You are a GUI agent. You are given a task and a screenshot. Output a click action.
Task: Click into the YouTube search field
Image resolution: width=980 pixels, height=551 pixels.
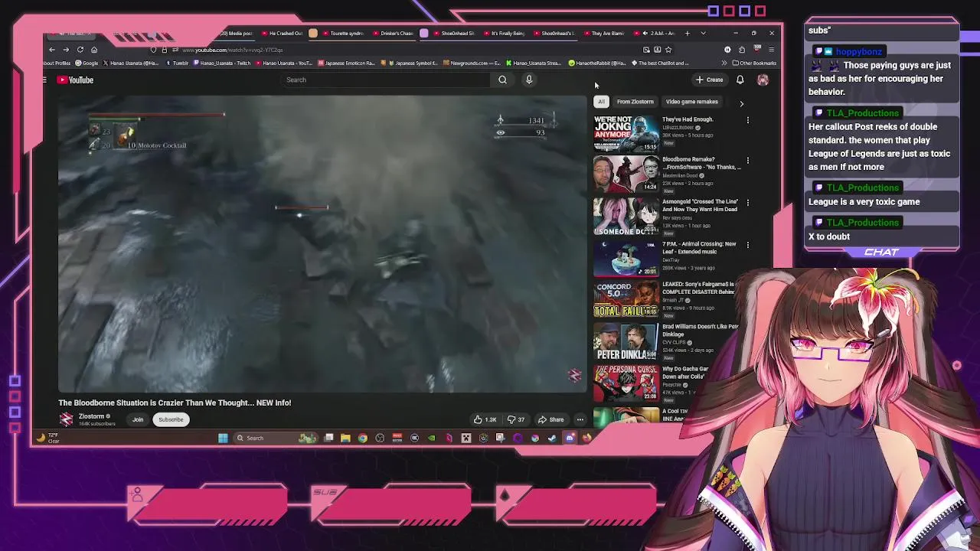pos(387,80)
